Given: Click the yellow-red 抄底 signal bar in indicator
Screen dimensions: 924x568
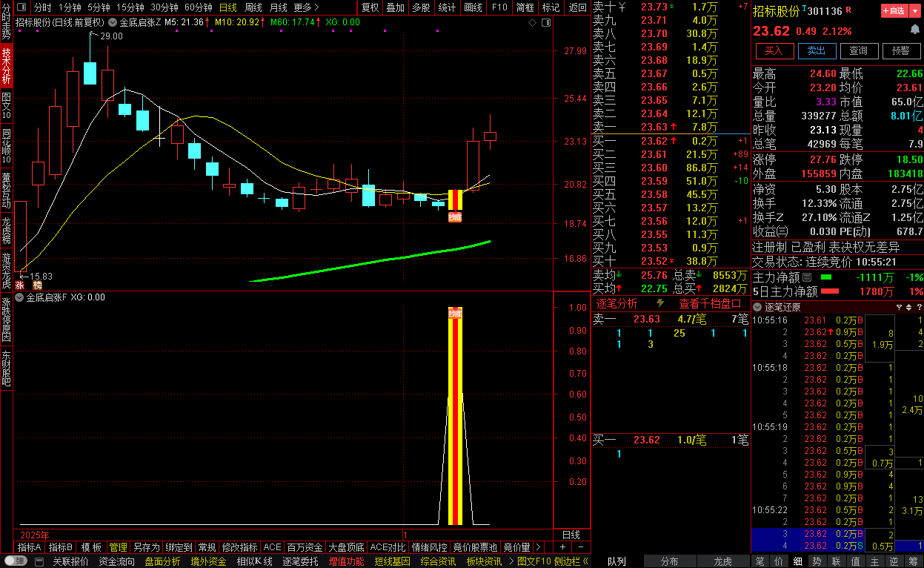Looking at the screenshot, I should pos(455,415).
